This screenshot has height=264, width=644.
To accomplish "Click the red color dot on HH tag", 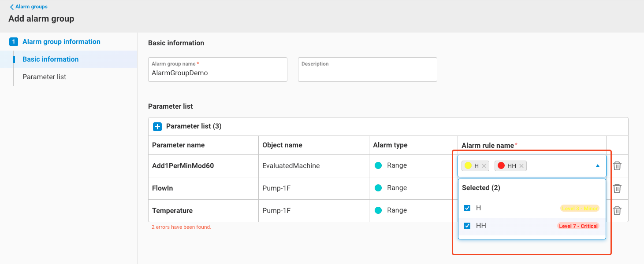I will point(501,166).
